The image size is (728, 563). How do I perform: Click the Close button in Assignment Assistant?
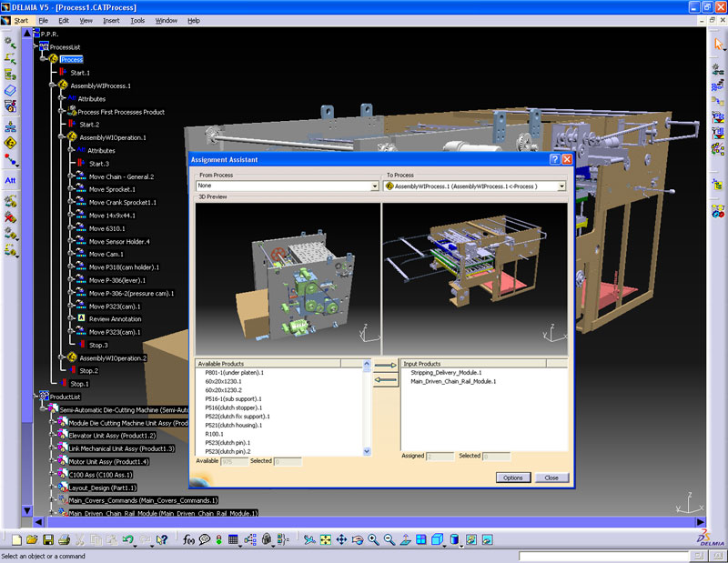click(x=551, y=478)
